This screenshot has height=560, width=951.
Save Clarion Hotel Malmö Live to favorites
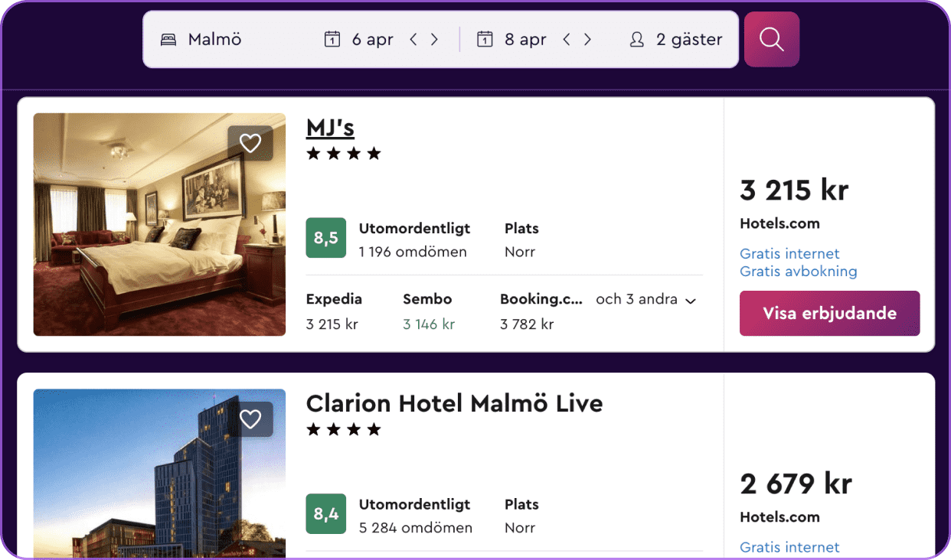coord(250,419)
